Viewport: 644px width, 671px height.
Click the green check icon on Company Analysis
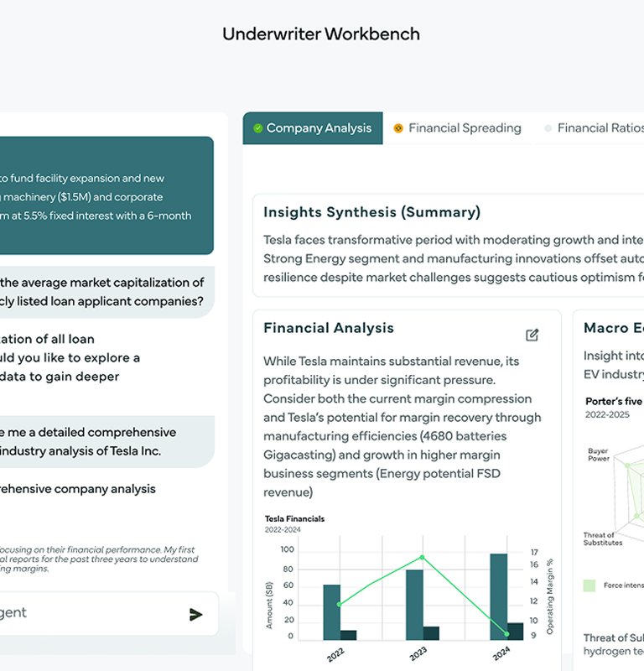pos(257,128)
